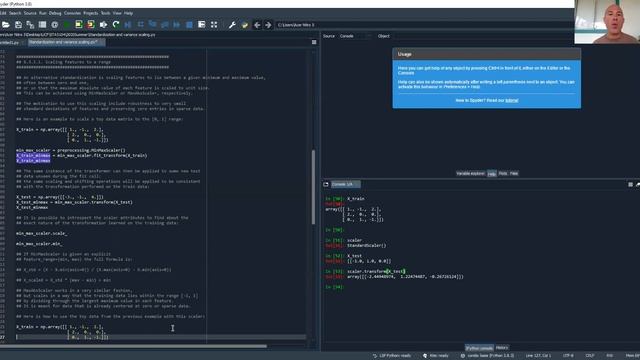The width and height of the screenshot is (640, 360).
Task: Switch to the Files tab
Action: click(514, 173)
